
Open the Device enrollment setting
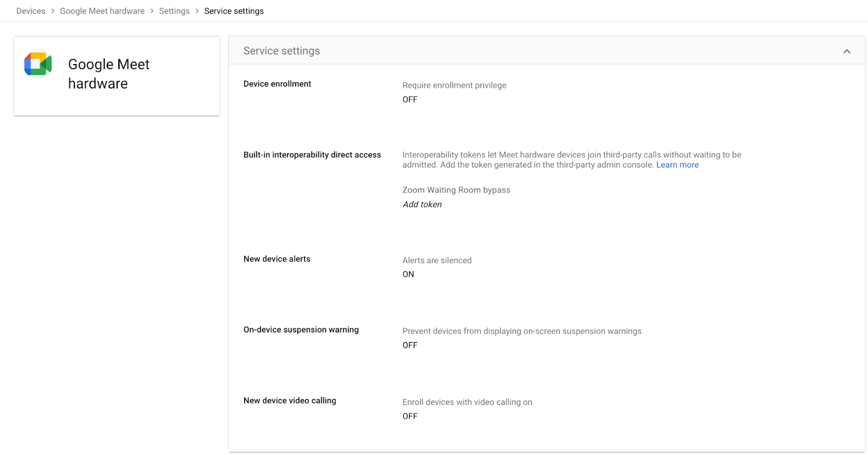click(x=277, y=84)
